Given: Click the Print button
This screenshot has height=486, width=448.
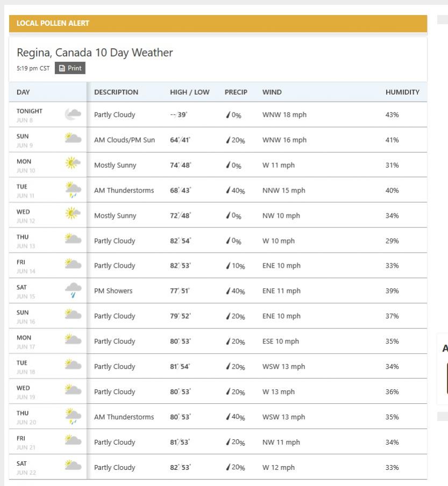Looking at the screenshot, I should 70,68.
